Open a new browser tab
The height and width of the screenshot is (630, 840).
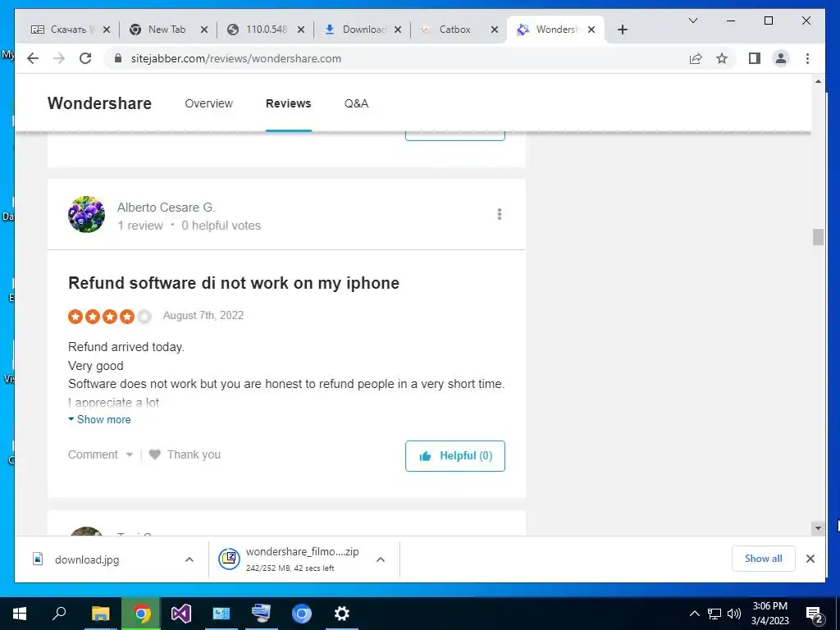pyautogui.click(x=622, y=30)
